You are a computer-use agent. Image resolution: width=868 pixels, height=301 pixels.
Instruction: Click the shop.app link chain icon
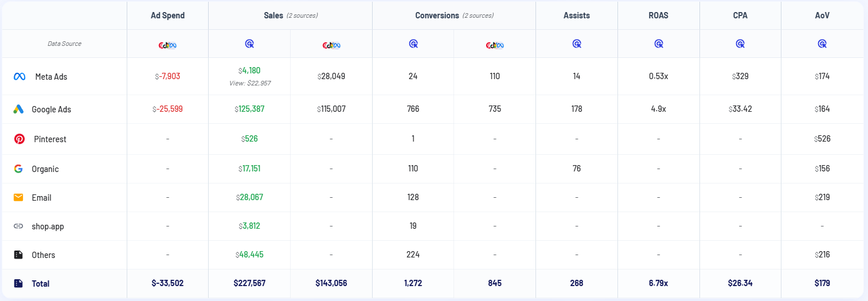point(18,226)
